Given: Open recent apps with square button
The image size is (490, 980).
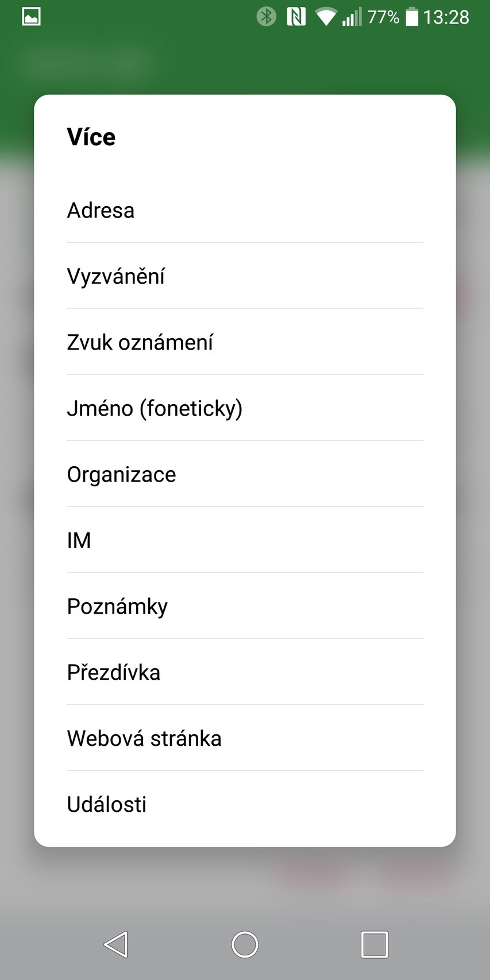Looking at the screenshot, I should click(x=375, y=944).
